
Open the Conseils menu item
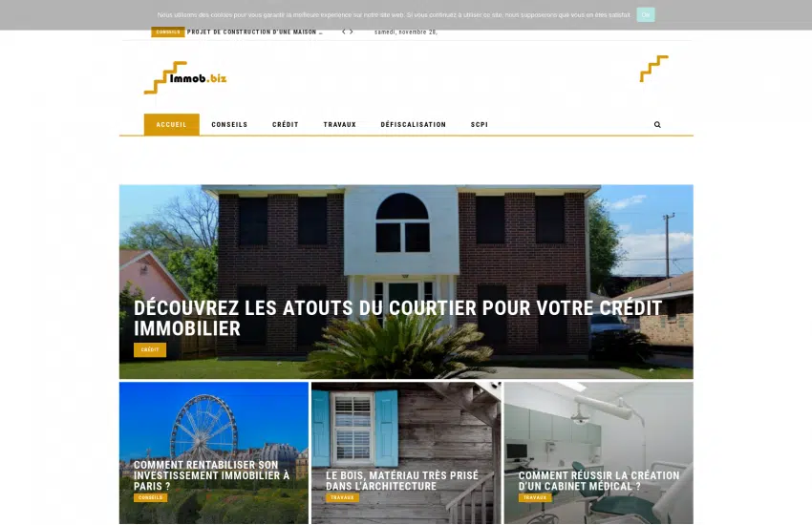click(x=229, y=125)
